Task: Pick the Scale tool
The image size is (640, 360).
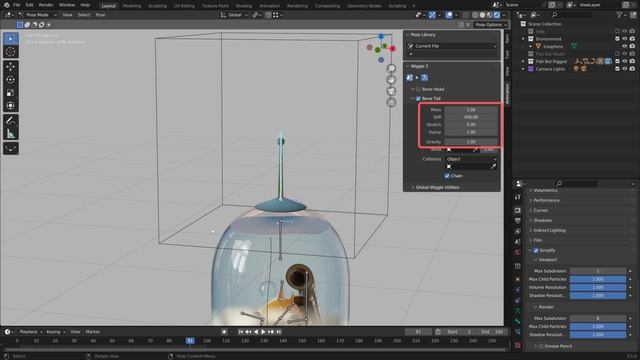Action: click(x=11, y=93)
